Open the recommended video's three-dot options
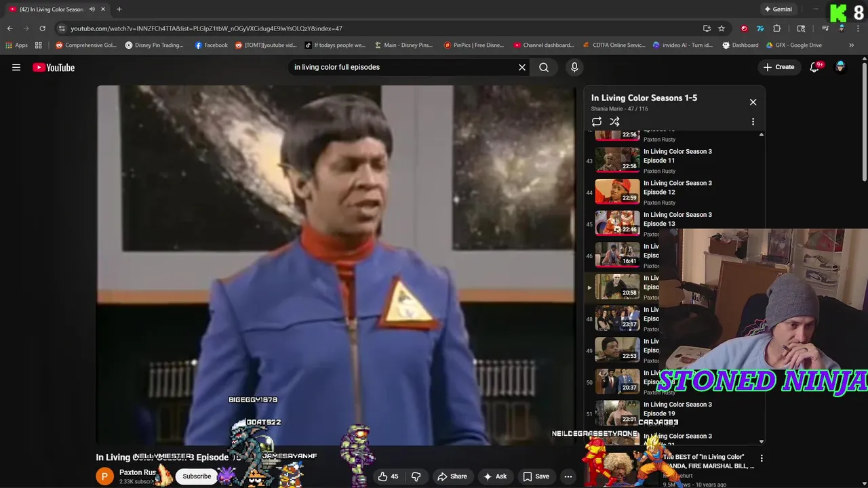The width and height of the screenshot is (868, 488). click(x=762, y=459)
